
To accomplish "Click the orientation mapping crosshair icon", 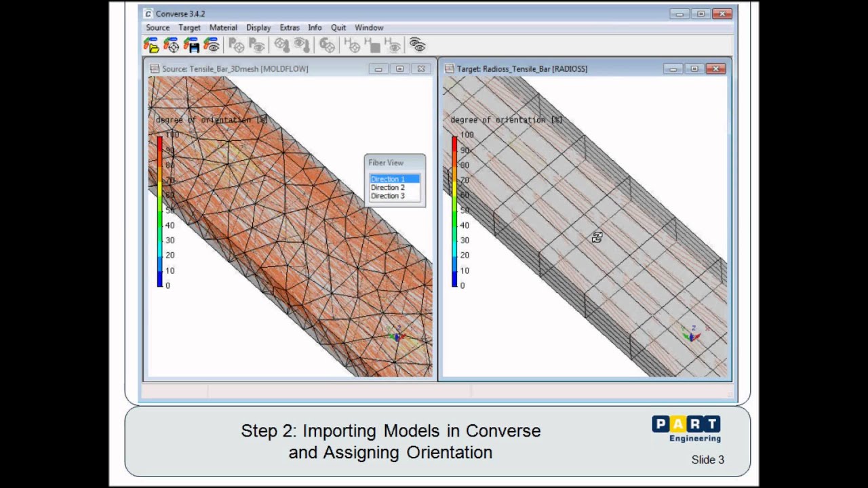I will [x=171, y=45].
